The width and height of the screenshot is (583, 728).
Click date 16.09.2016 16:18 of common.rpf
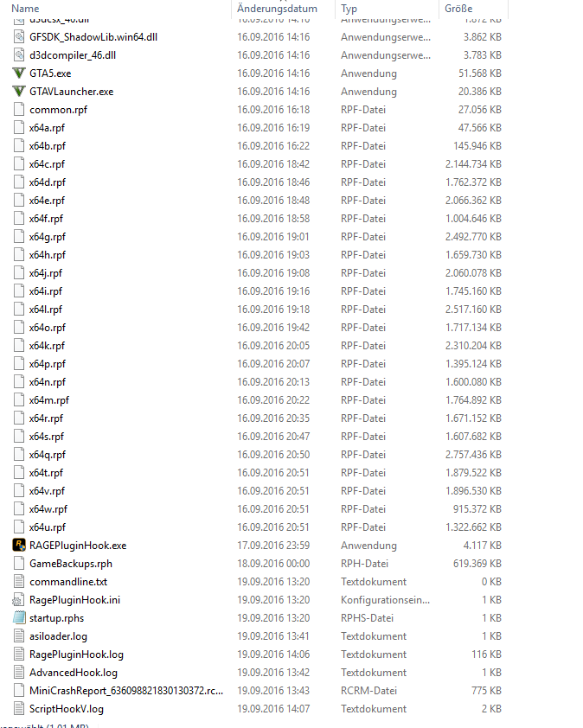(273, 110)
